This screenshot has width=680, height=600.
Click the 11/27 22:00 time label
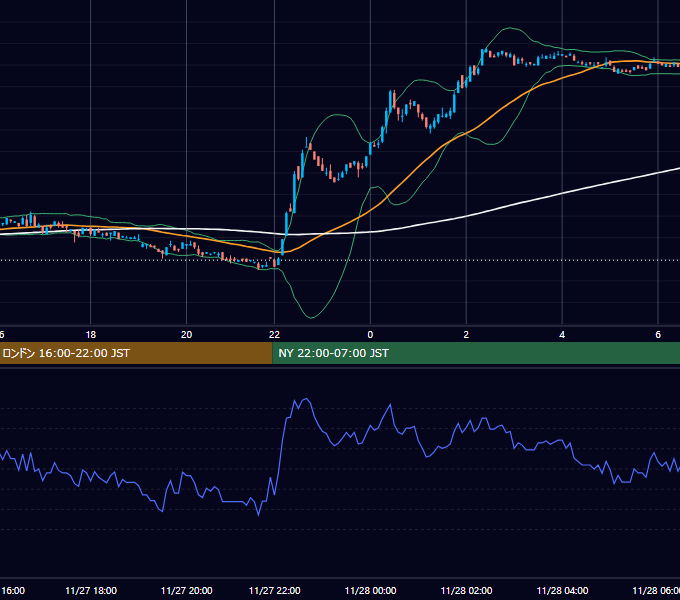pyautogui.click(x=275, y=591)
